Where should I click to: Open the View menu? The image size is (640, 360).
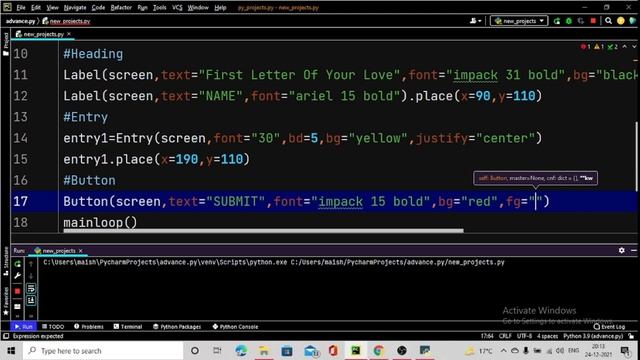coord(52,7)
